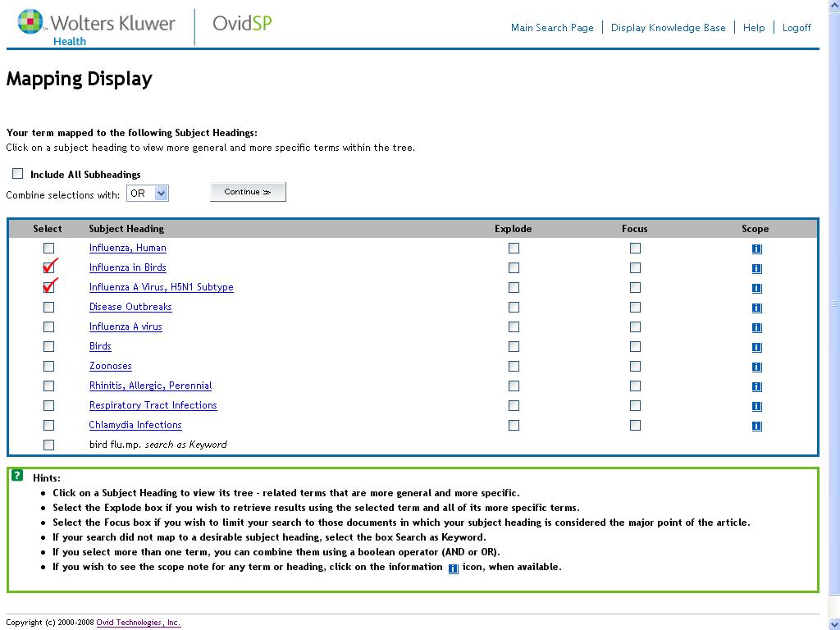
Task: Check bird flu.mp. search as Keyword
Action: click(48, 445)
